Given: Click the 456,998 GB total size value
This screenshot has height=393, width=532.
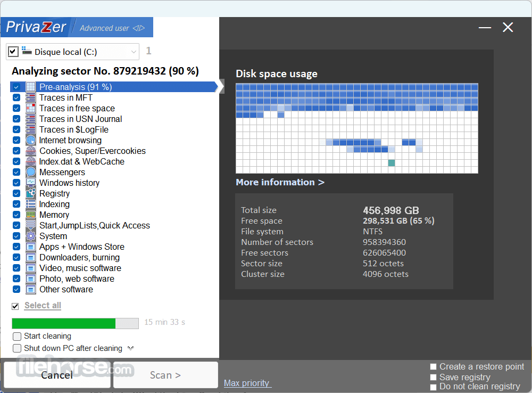Looking at the screenshot, I should 391,210.
